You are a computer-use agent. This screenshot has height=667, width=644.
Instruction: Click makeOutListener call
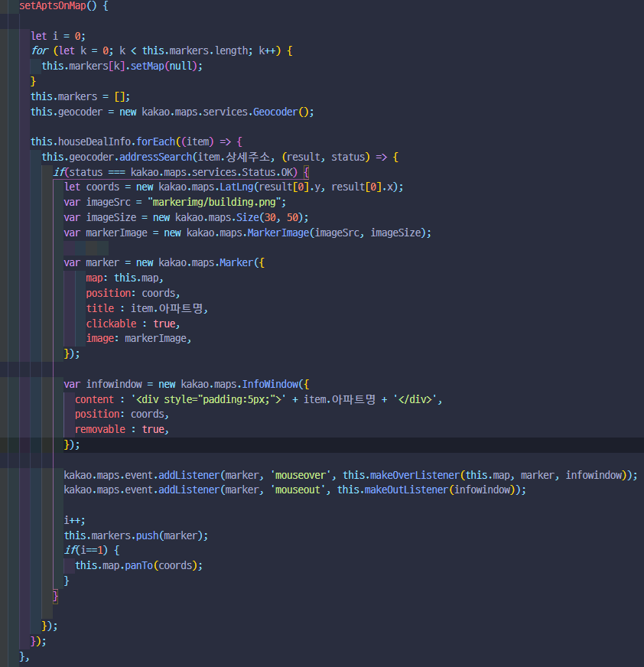(x=406, y=490)
